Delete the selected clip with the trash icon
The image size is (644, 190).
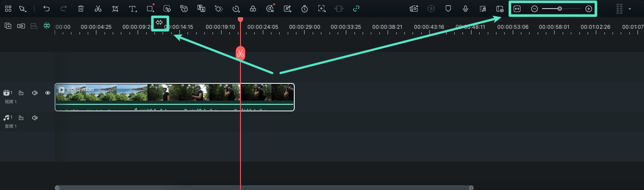81,9
